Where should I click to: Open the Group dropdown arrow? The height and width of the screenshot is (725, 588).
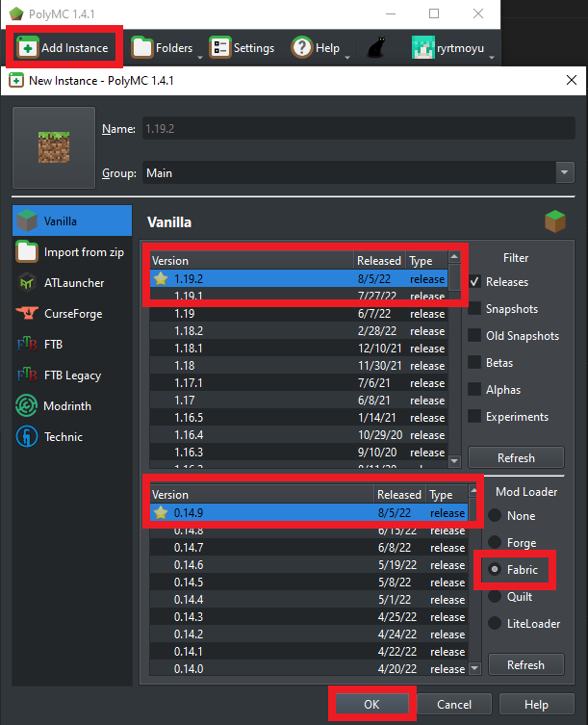click(565, 172)
